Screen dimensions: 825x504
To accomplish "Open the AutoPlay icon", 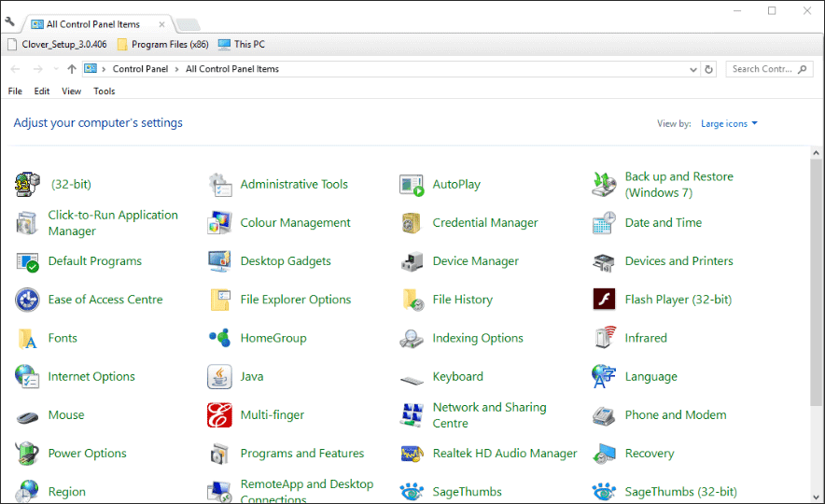I will tap(412, 185).
